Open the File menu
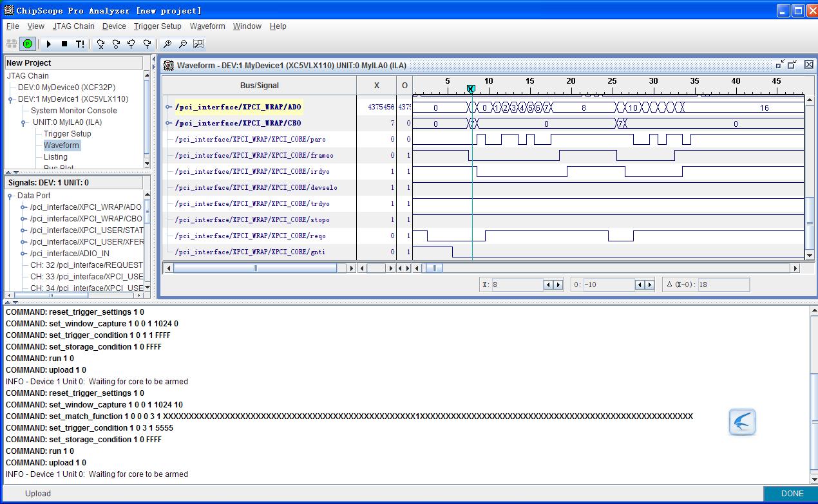 click(13, 26)
